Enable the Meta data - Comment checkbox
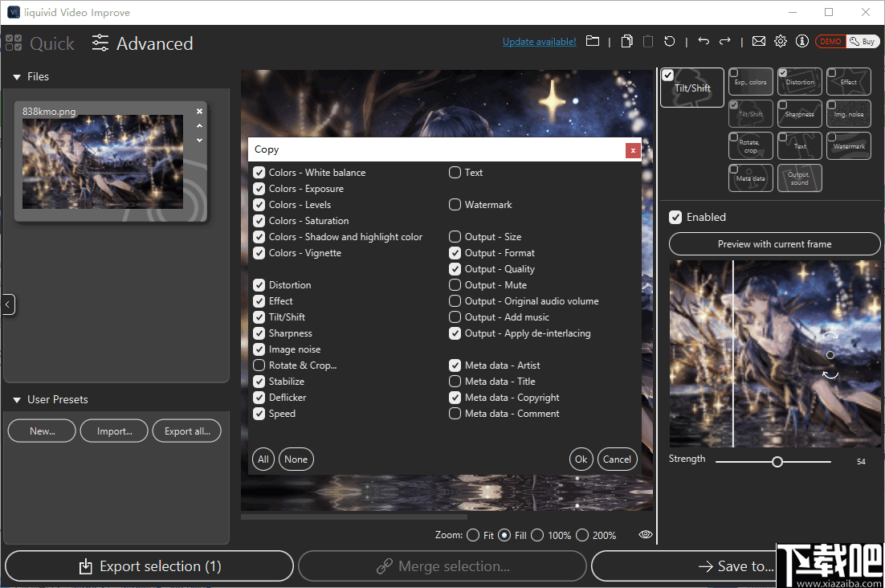 pos(455,413)
